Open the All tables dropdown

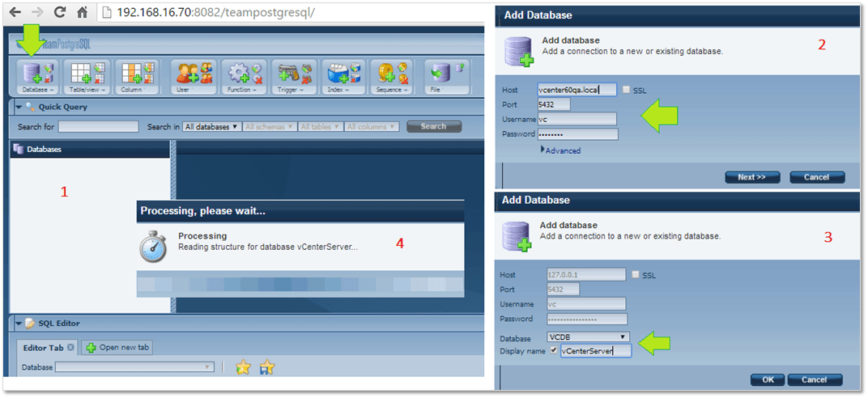tap(321, 126)
